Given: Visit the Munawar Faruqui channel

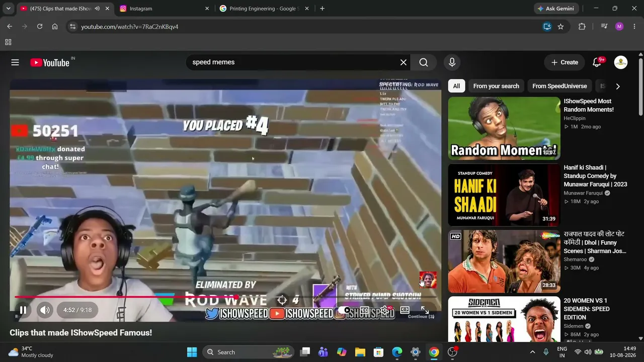Looking at the screenshot, I should [x=583, y=193].
